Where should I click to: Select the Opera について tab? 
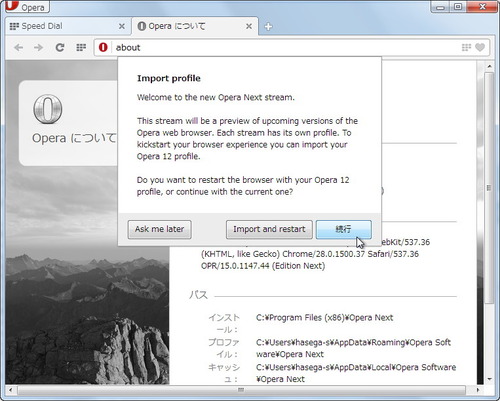pos(195,26)
